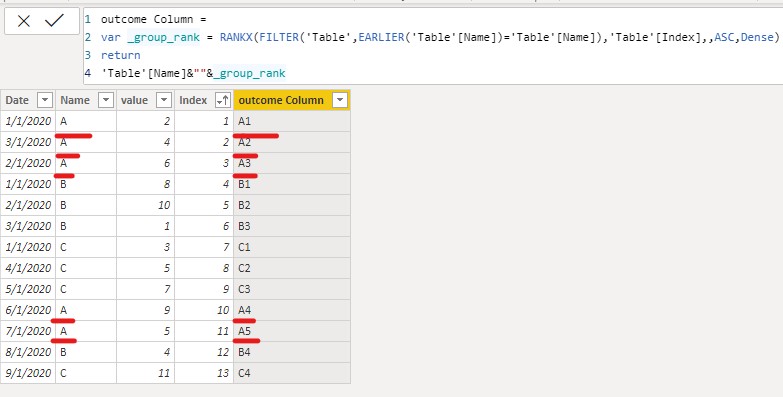The width and height of the screenshot is (783, 397).
Task: Select the C3 outcome cell
Action: pyautogui.click(x=292, y=289)
